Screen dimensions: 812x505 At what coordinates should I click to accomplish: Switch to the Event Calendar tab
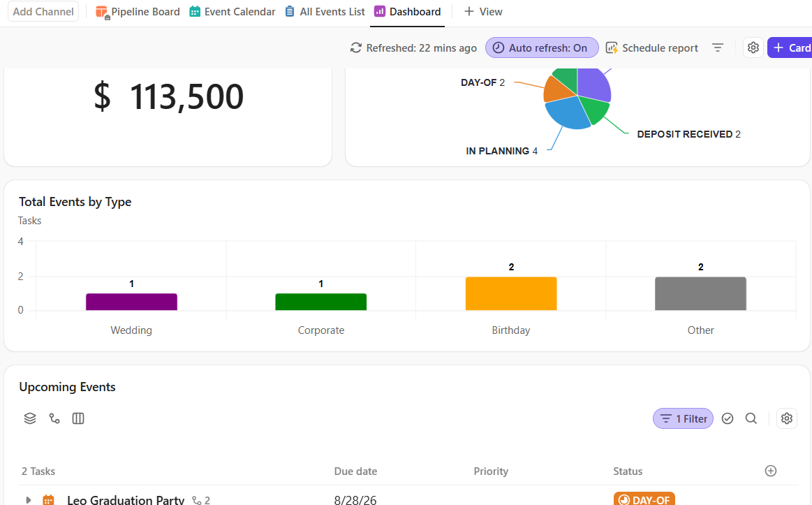point(232,11)
